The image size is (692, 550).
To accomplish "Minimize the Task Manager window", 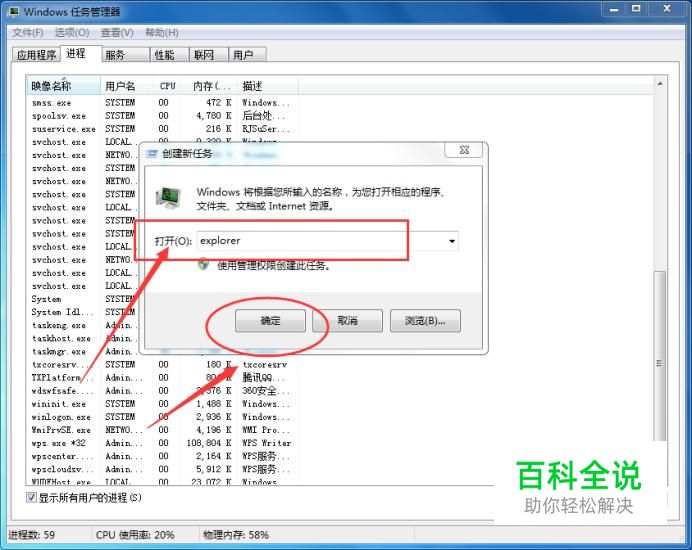I will point(614,9).
